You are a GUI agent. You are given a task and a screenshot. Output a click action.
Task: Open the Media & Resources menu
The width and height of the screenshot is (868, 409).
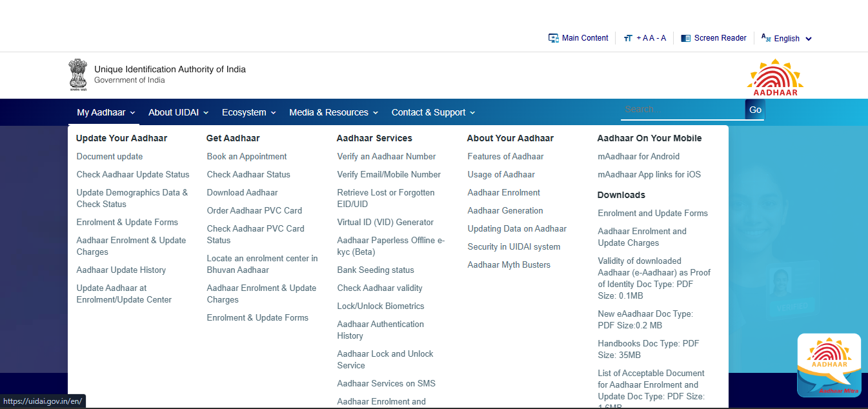(333, 112)
